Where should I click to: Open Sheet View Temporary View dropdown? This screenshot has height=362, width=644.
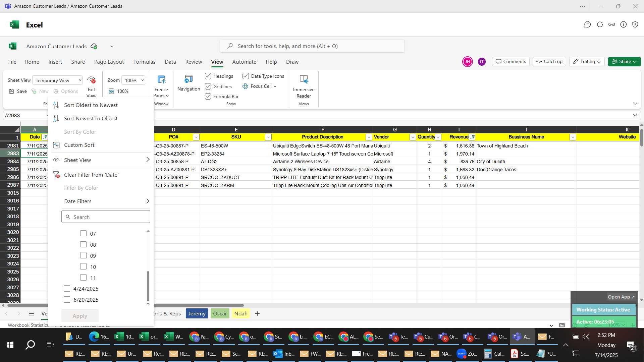[x=58, y=80]
